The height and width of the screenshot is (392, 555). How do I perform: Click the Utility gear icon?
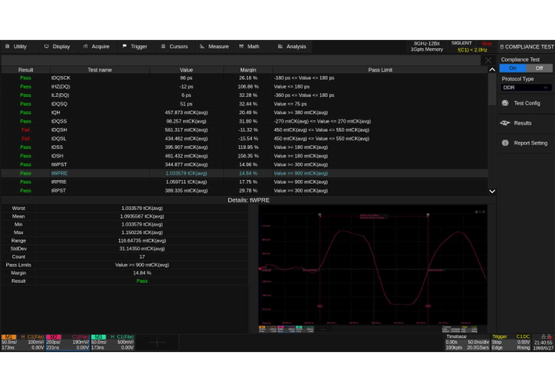pos(7,47)
